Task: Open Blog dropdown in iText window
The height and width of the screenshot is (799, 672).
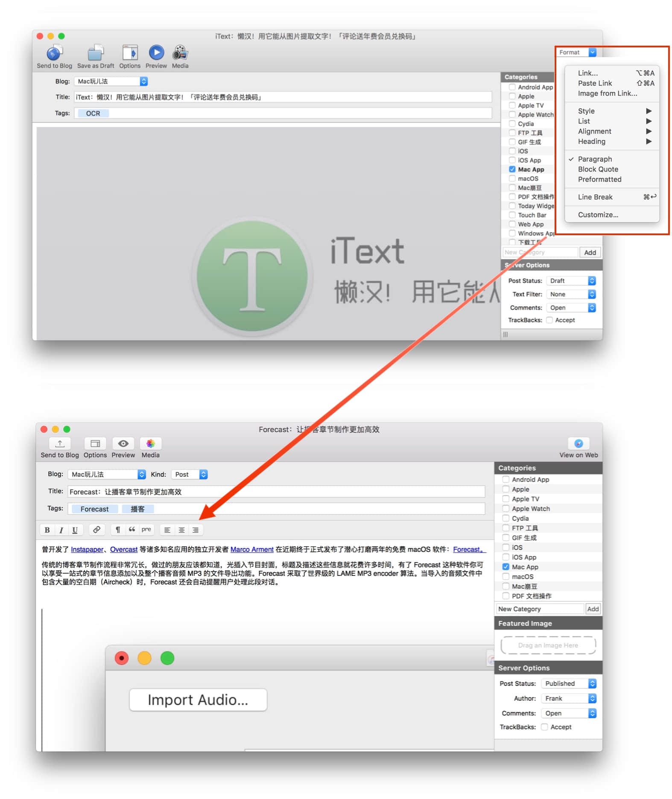Action: [111, 81]
